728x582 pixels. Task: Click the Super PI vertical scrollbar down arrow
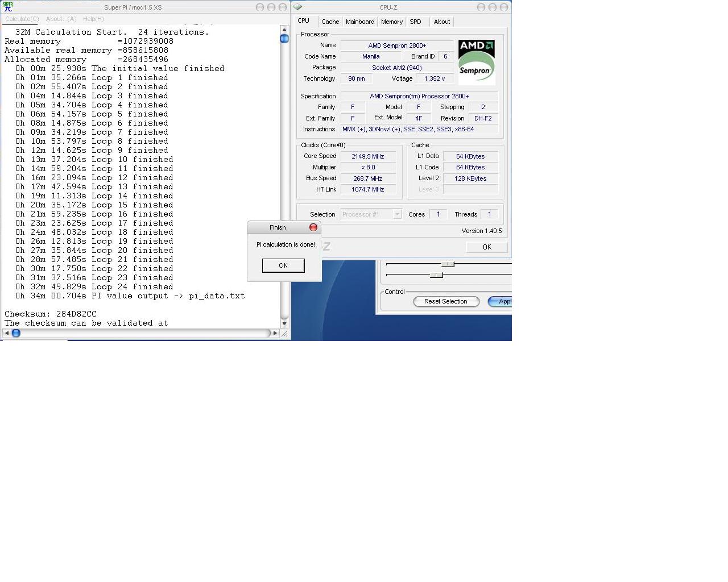(x=284, y=323)
